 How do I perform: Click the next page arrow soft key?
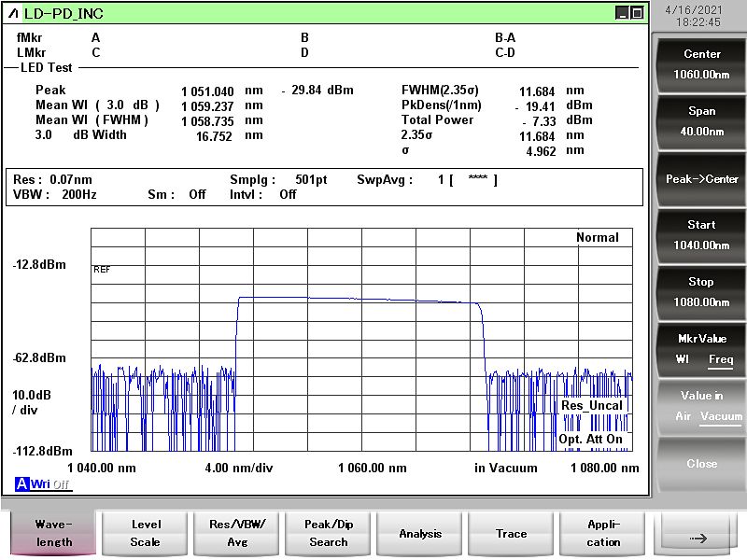pos(698,538)
